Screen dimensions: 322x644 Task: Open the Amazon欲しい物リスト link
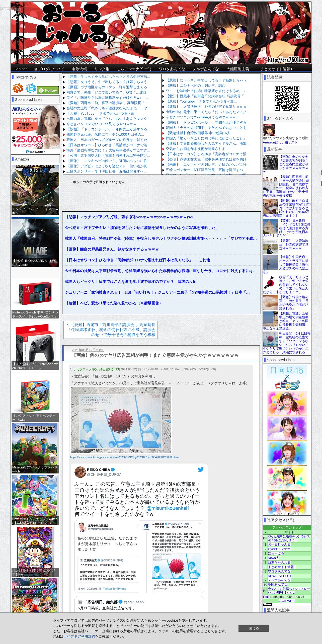280,142
